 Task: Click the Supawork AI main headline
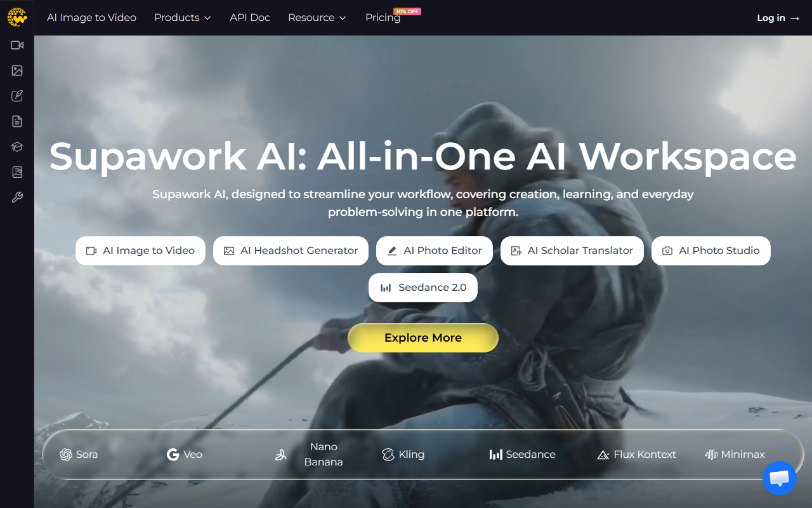pyautogui.click(x=423, y=156)
